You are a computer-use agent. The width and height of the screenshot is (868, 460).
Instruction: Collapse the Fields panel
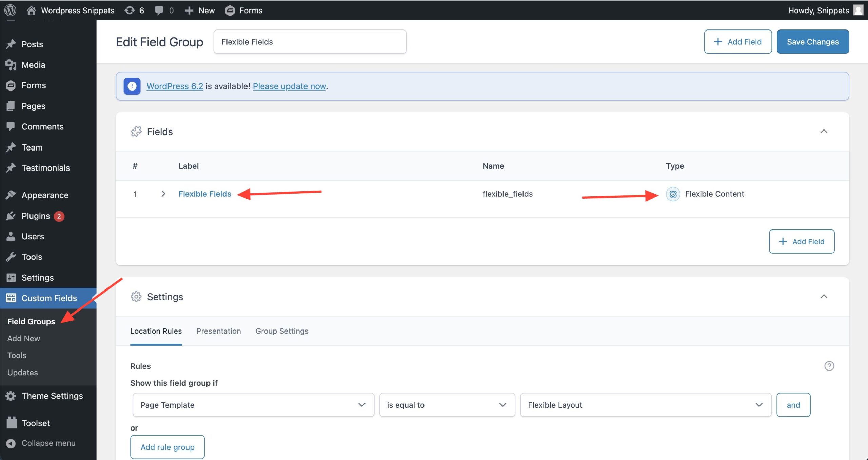pos(824,132)
